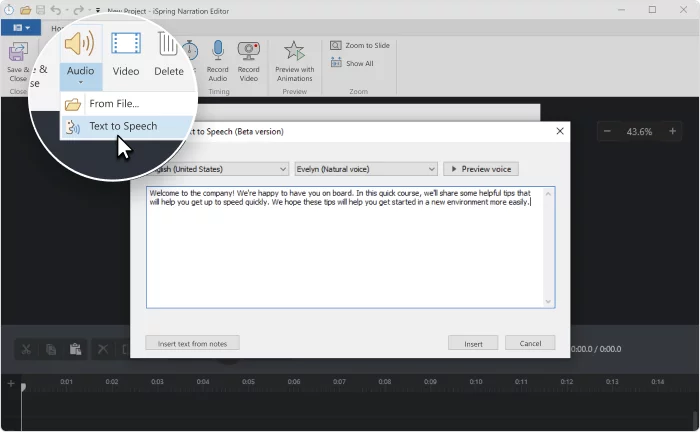Screen dimensions: 700x432
Task: Click Insert text from notes button
Action: tap(192, 343)
